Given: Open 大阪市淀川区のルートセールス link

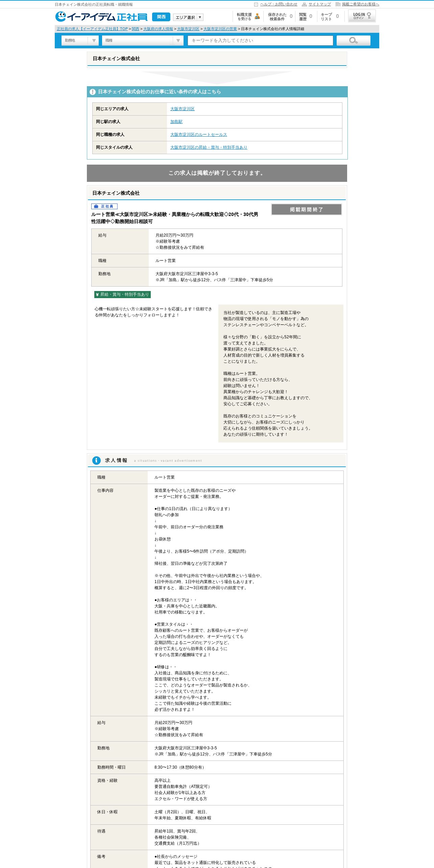Looking at the screenshot, I should pos(198,135).
